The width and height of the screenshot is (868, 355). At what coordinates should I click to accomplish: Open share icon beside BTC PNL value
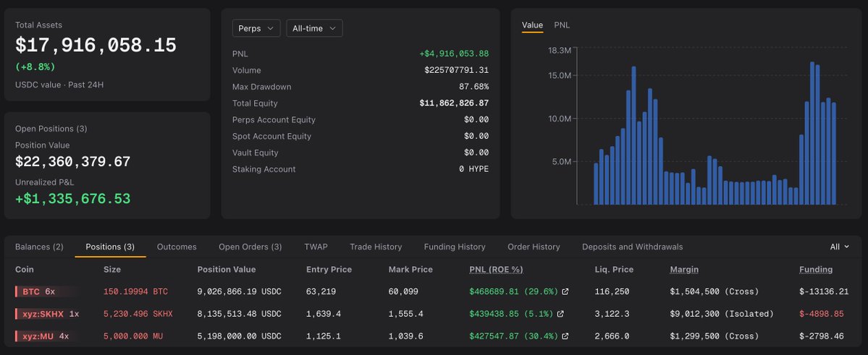[x=565, y=291]
